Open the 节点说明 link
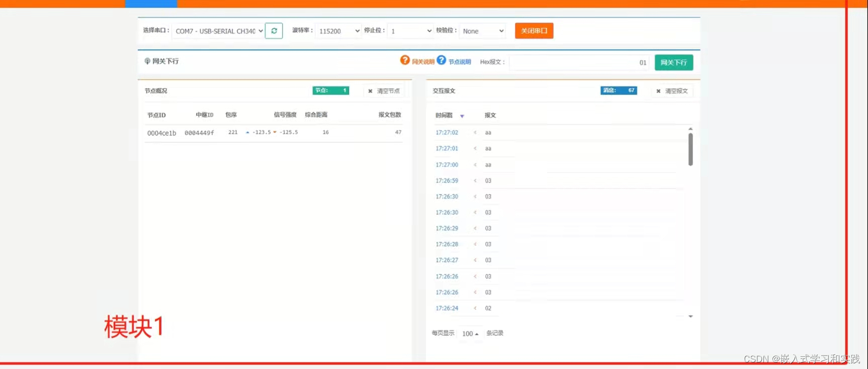 (460, 62)
